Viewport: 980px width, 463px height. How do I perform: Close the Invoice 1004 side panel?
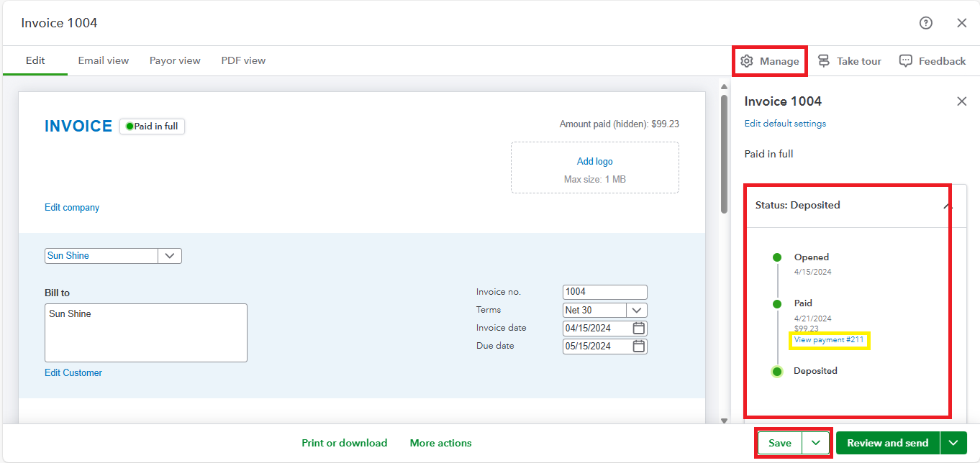click(x=961, y=101)
